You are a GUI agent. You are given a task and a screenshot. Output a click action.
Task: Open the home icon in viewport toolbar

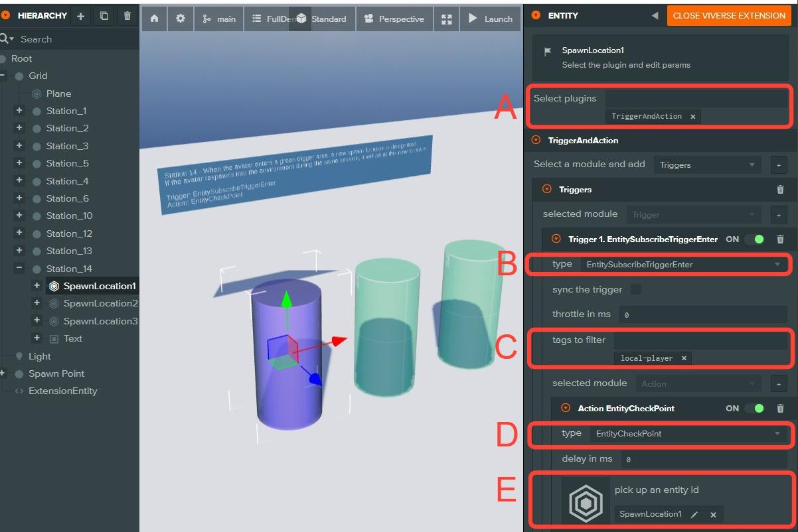pos(154,19)
